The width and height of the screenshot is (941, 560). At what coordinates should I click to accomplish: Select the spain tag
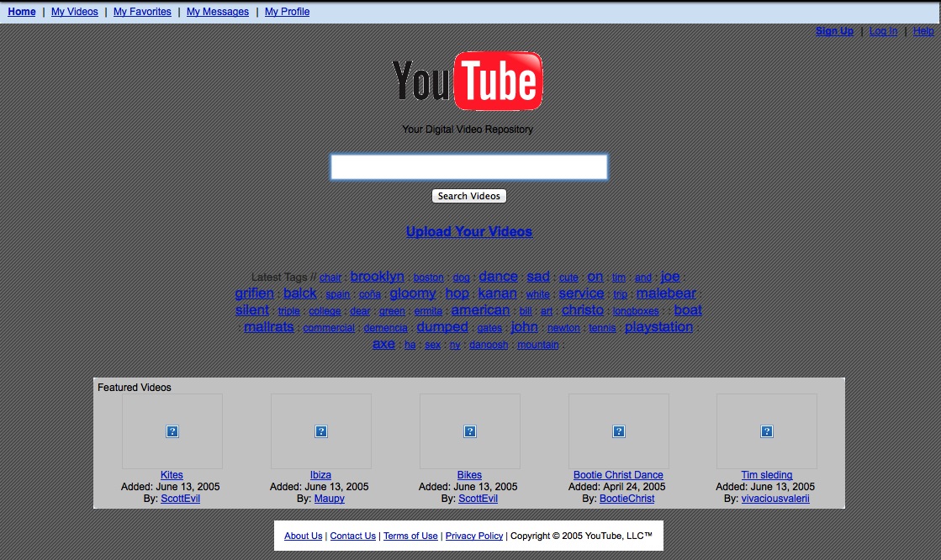(337, 294)
